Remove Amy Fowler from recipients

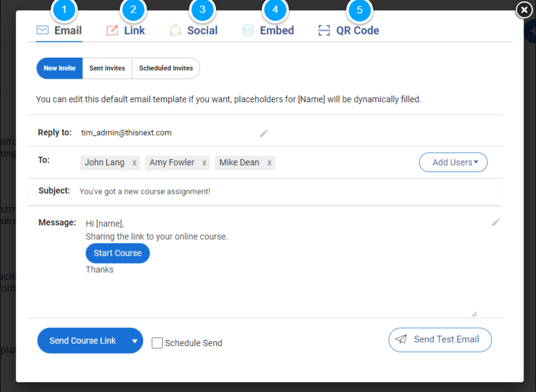point(204,162)
